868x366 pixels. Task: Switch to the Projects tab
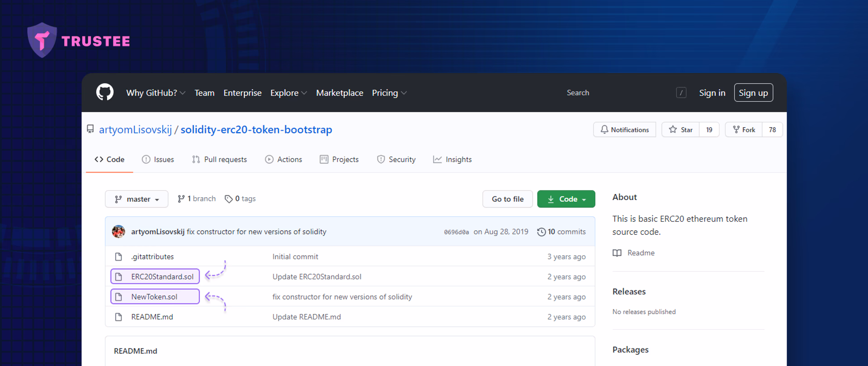pyautogui.click(x=339, y=159)
